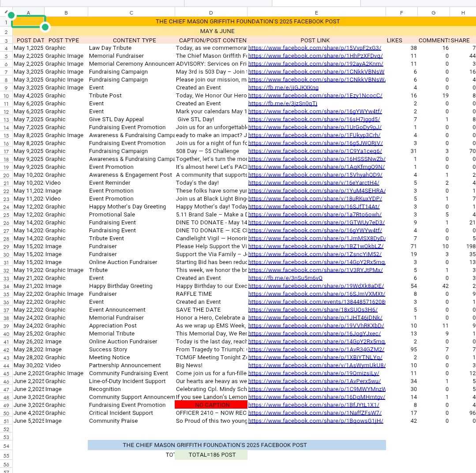476x473 pixels.
Task: Open the Appreciation Post link
Action: tap(316, 326)
